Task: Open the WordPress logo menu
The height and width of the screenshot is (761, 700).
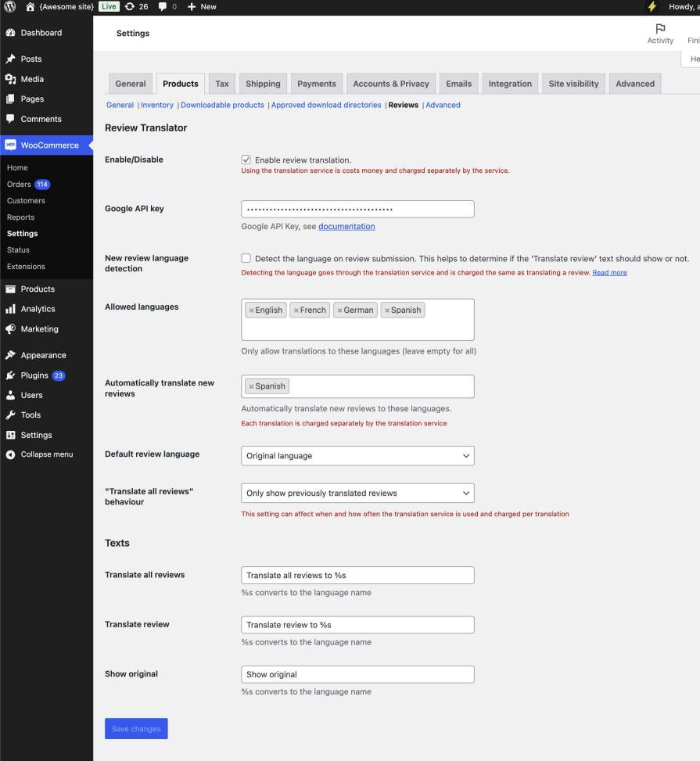Action: pos(9,7)
